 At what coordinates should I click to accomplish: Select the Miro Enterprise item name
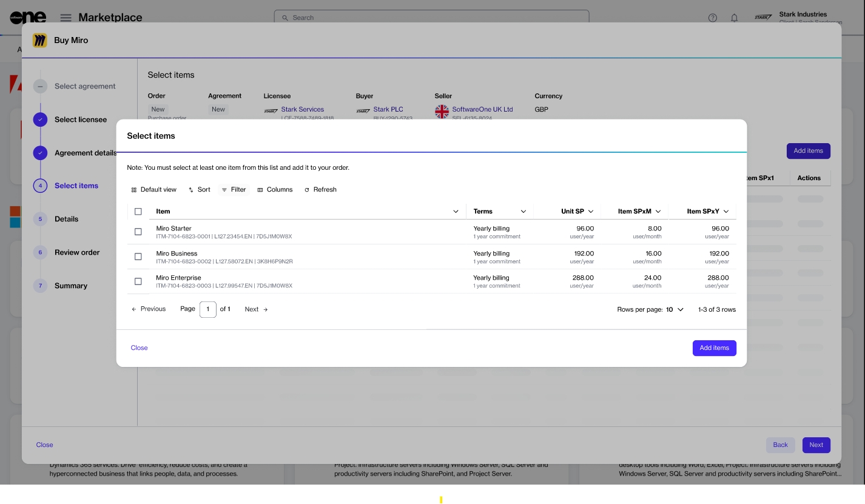(x=178, y=278)
